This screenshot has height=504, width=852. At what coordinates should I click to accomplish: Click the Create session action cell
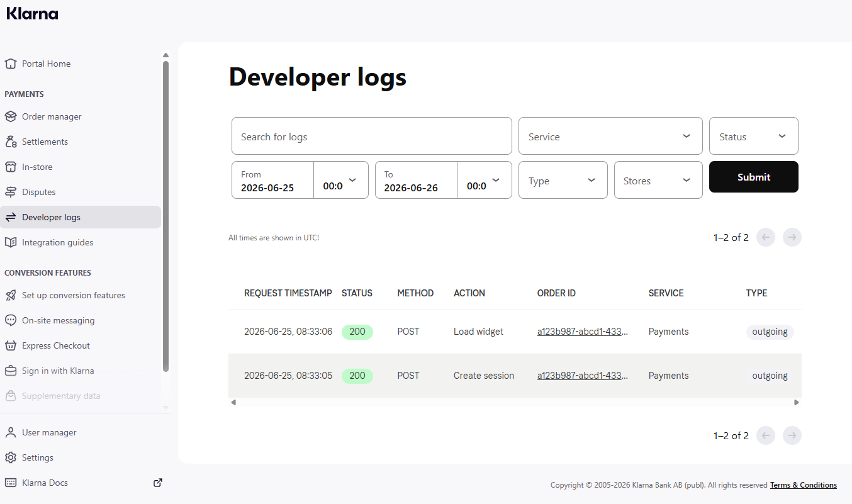point(484,376)
